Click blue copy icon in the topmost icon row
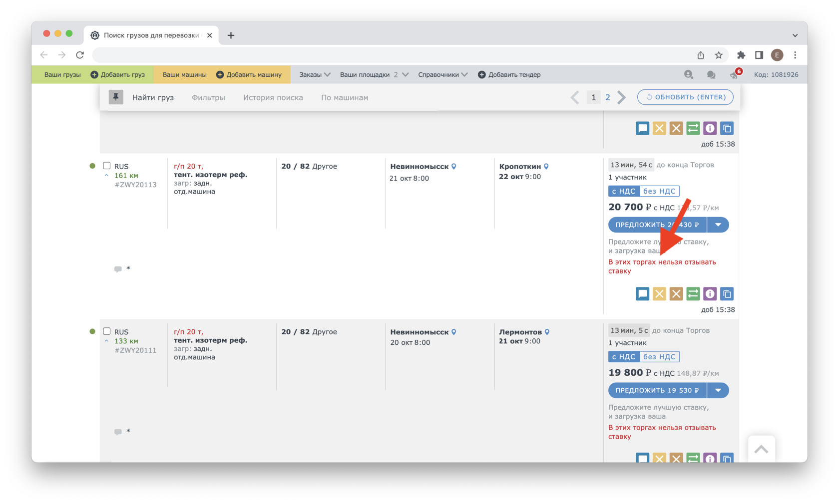This screenshot has height=504, width=839. coord(727,128)
